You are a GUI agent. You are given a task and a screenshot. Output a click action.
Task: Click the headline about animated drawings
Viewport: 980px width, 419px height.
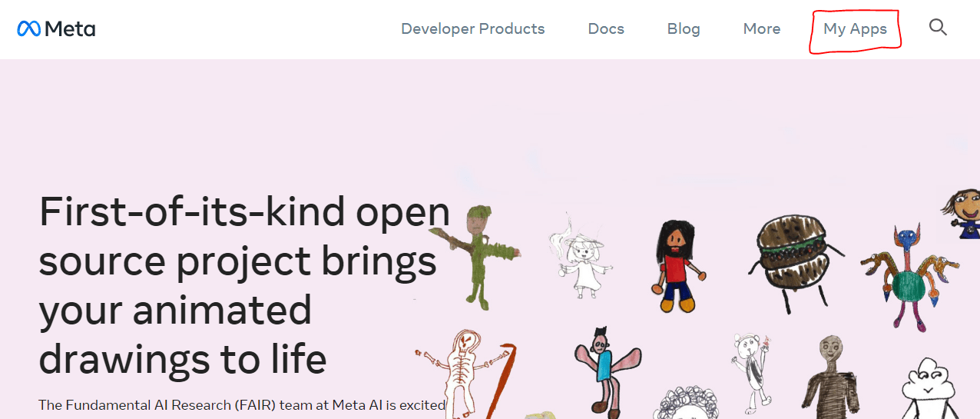244,285
